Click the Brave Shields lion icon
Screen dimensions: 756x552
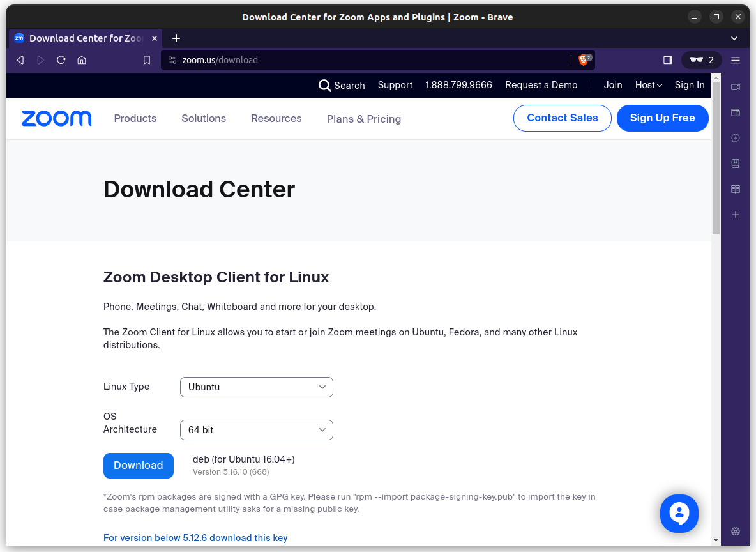click(582, 60)
